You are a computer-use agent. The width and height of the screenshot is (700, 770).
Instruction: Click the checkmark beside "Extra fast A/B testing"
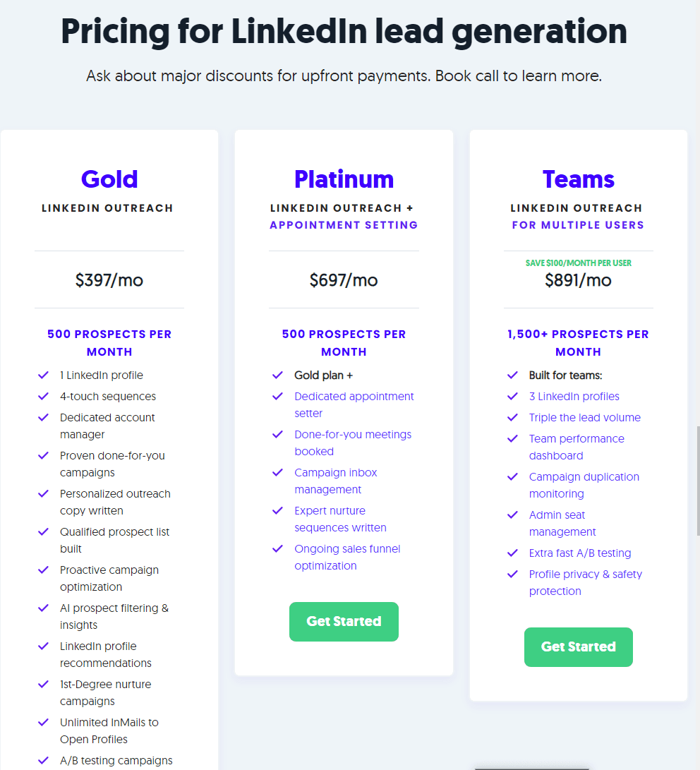pos(512,553)
